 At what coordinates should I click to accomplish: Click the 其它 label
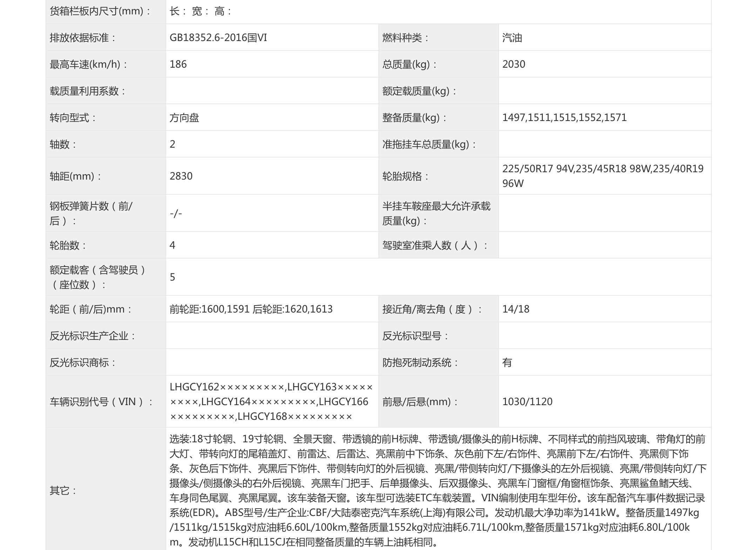(63, 490)
